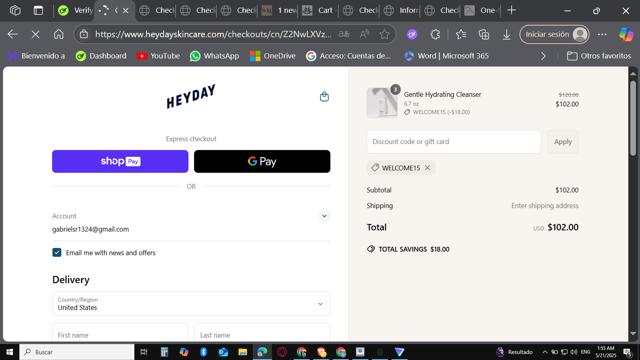Remove the WELCOME15 discount code
Viewport: 640px width, 360px height.
coord(427,168)
